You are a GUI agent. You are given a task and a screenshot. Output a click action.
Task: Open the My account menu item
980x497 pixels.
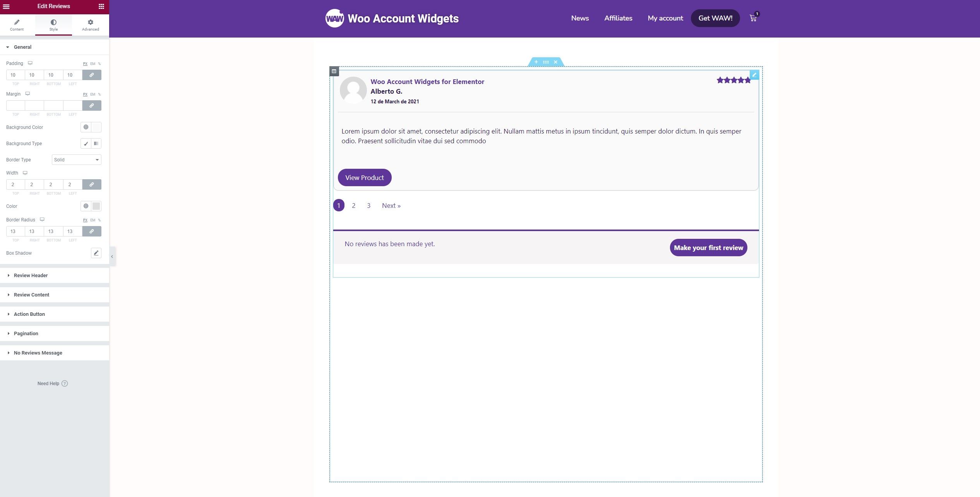(665, 18)
